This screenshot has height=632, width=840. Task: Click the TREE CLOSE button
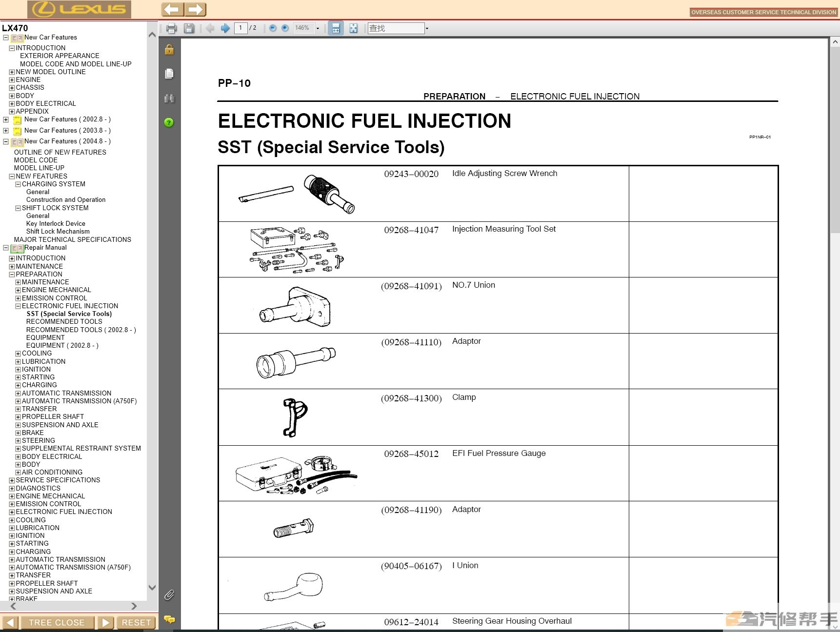click(57, 623)
